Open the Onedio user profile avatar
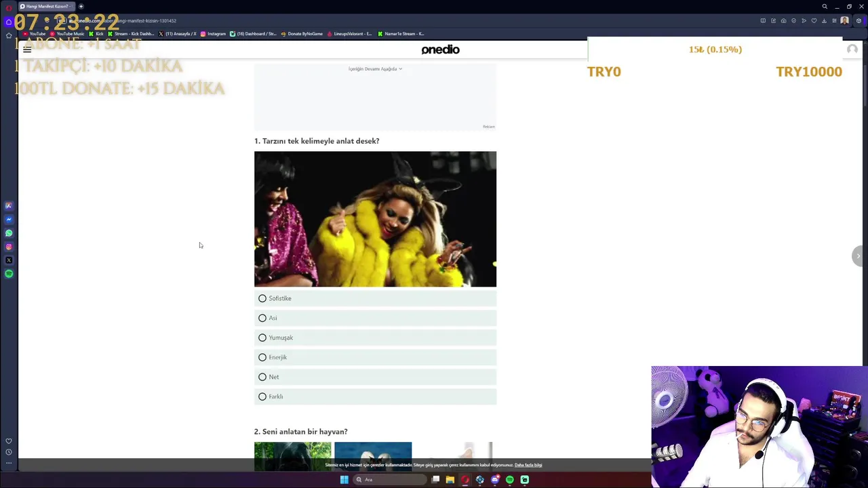Viewport: 868px width, 488px height. pos(852,49)
